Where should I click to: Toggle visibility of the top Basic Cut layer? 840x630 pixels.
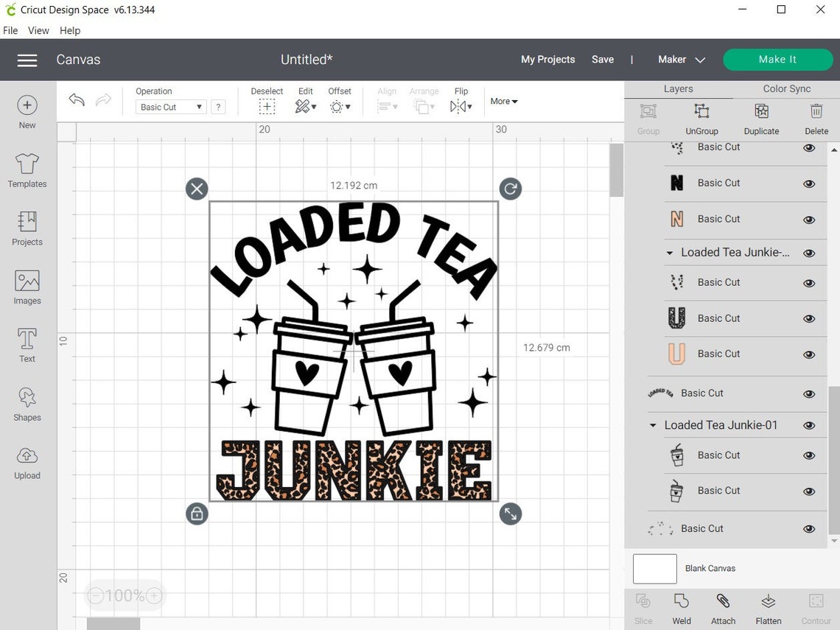(808, 147)
